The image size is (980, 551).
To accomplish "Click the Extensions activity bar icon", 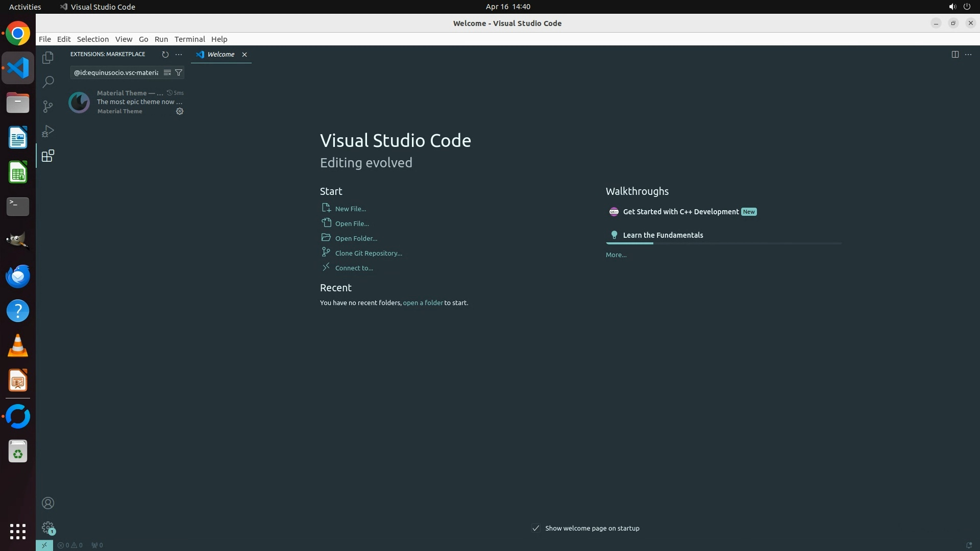I will click(48, 156).
